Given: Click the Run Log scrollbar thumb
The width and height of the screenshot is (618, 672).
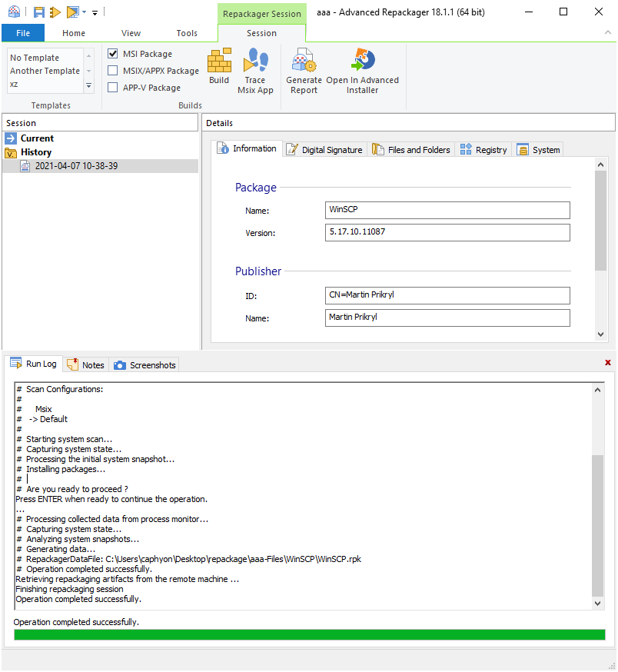Looking at the screenshot, I should pos(597,525).
